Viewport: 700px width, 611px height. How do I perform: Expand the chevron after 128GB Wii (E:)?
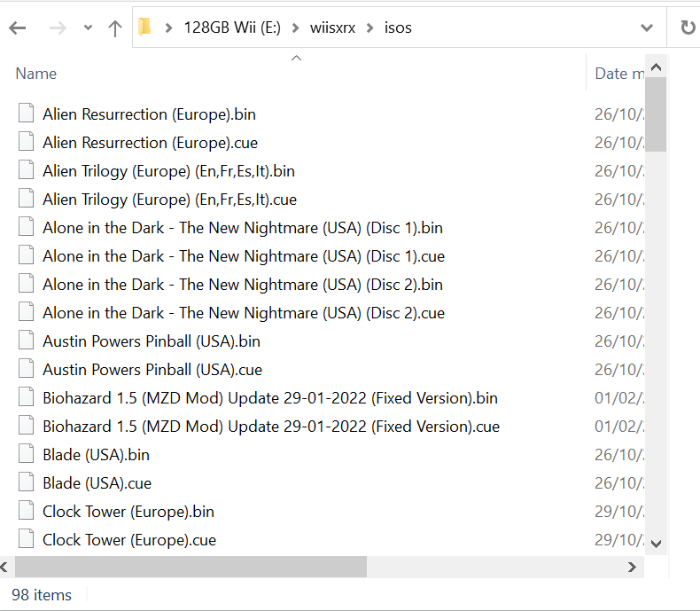pos(295,28)
